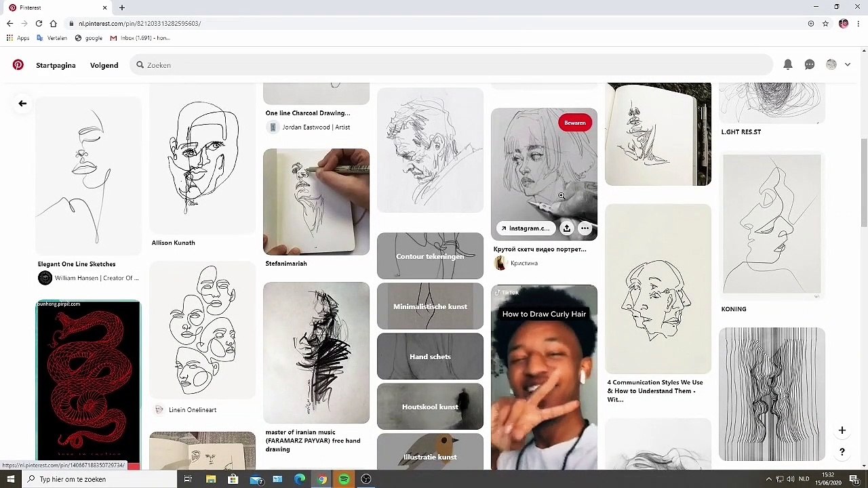
Task: Click the Windows taskbar search box
Action: click(99, 479)
